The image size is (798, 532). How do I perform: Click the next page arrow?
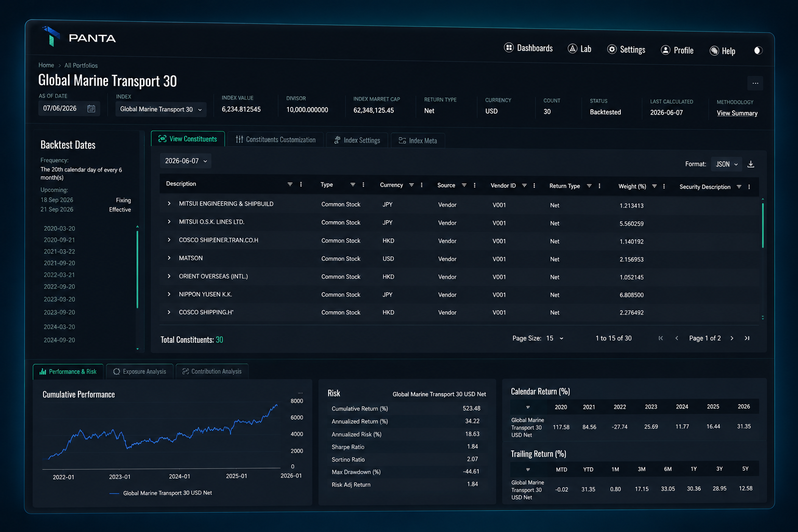pos(732,338)
